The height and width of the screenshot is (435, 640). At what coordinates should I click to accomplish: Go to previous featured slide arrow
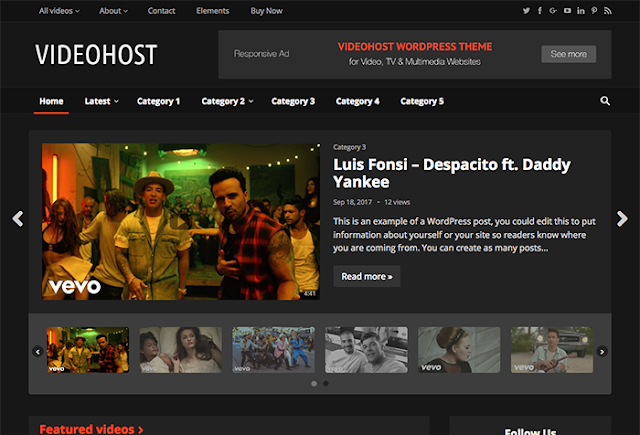tap(18, 219)
